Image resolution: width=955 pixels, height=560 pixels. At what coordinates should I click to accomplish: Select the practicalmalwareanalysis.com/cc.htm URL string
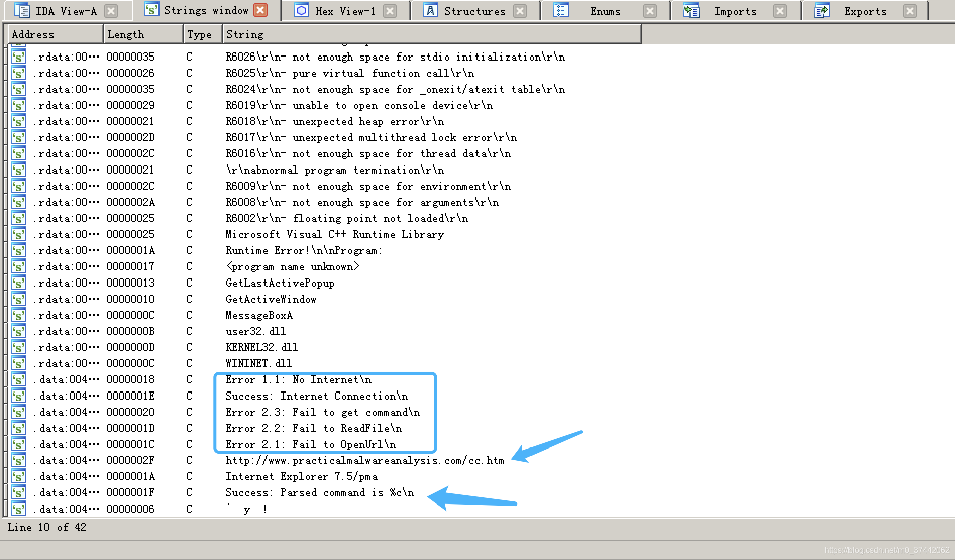pyautogui.click(x=364, y=461)
